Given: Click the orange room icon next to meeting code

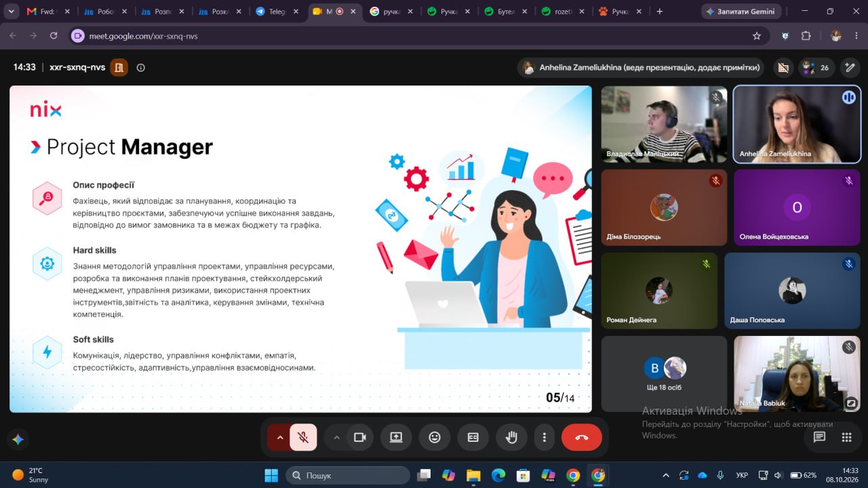Looking at the screenshot, I should [119, 67].
